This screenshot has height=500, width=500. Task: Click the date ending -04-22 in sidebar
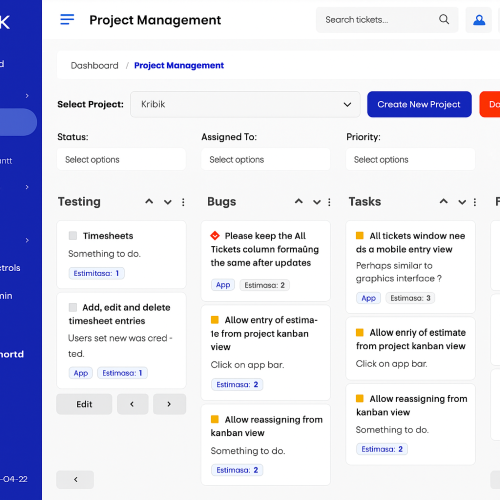click(14, 479)
